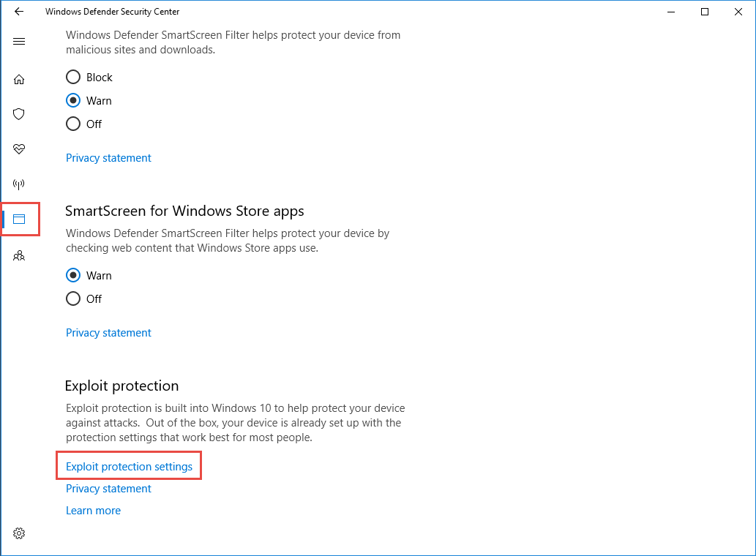Image resolution: width=756 pixels, height=556 pixels.
Task: Maximize the Windows Defender Security Center window
Action: [705, 12]
